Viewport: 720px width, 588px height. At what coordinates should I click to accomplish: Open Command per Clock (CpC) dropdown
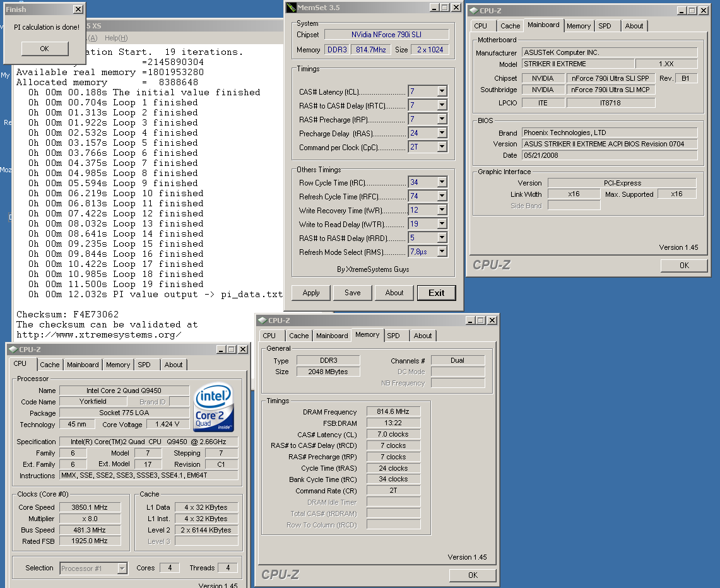(442, 146)
